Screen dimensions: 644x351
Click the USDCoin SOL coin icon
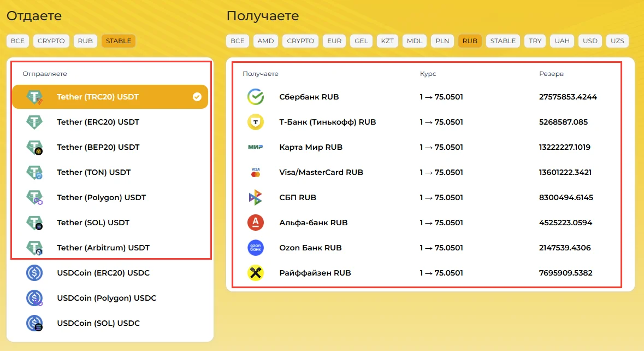(x=34, y=323)
